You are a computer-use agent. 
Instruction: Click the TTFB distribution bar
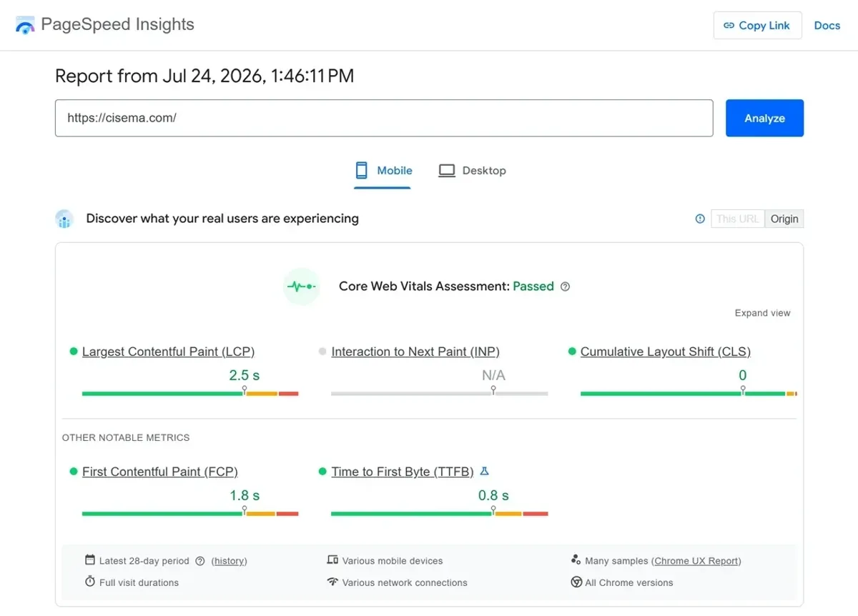[x=440, y=513]
